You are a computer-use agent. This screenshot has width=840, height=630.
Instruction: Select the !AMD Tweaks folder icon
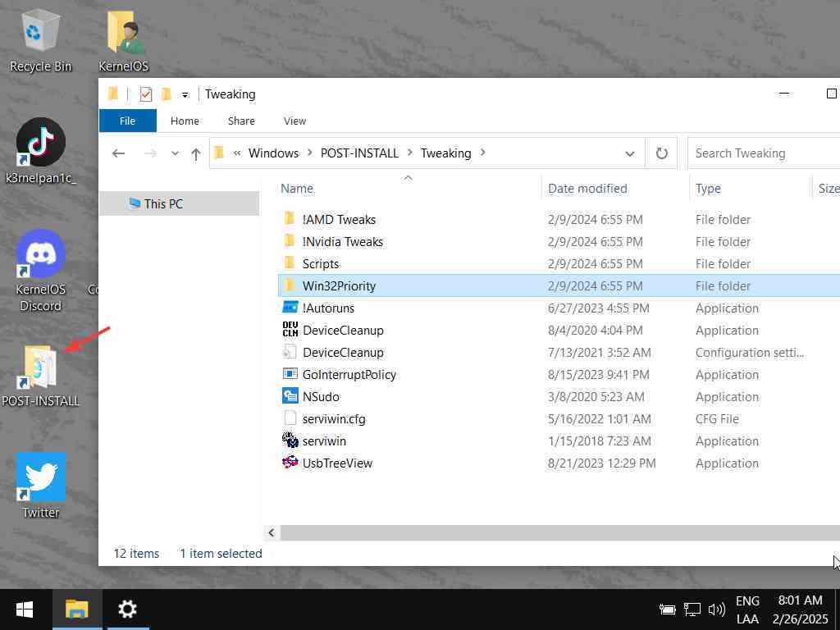click(290, 218)
